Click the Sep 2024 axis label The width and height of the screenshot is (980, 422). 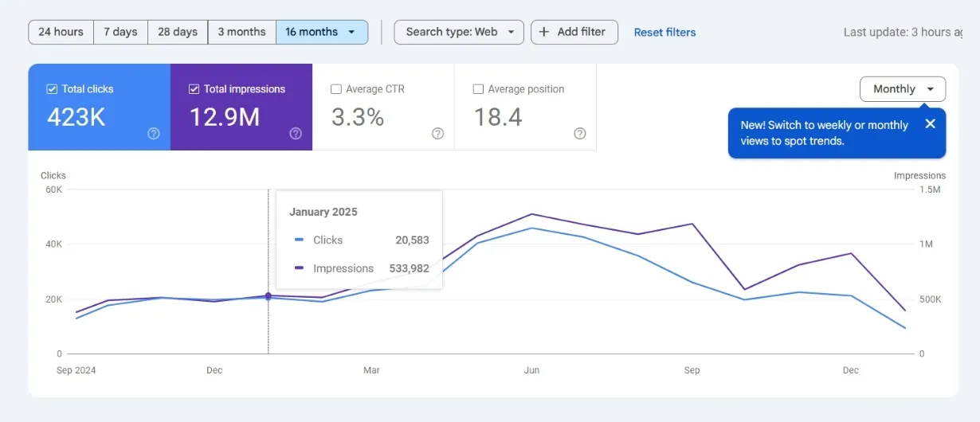coord(76,370)
